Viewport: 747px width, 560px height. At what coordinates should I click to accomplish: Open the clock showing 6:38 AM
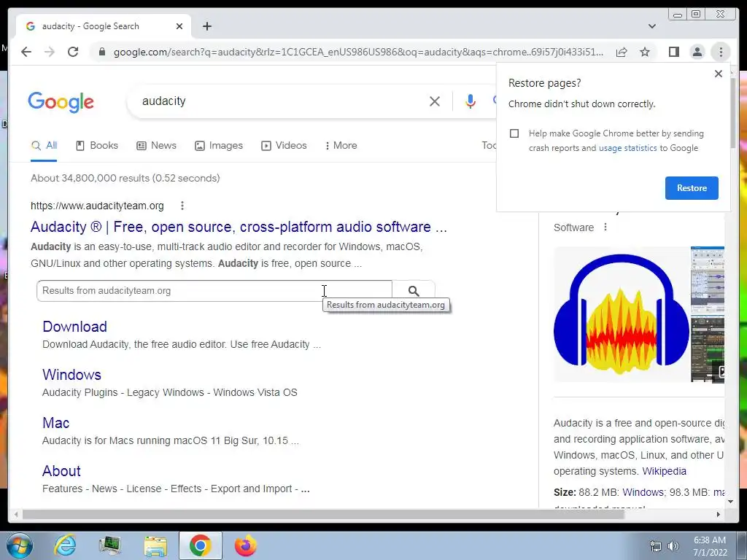coord(710,546)
